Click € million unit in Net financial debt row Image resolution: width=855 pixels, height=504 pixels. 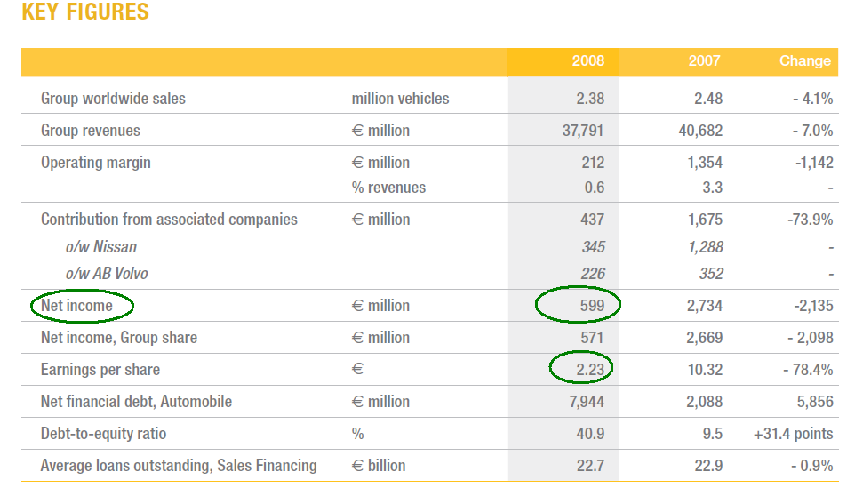coord(380,402)
